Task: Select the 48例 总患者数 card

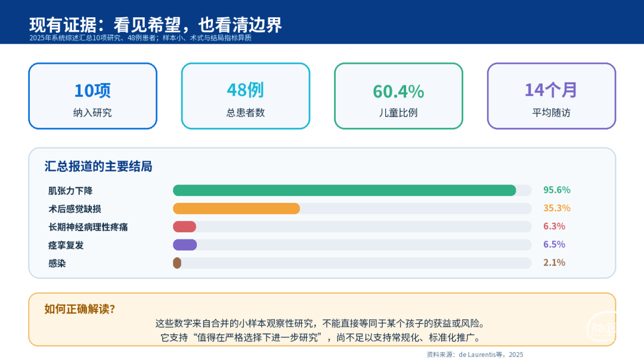Action: click(x=246, y=96)
